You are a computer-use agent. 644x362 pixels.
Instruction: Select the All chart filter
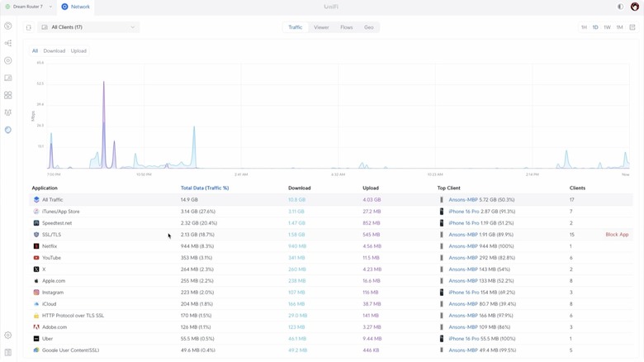35,51
